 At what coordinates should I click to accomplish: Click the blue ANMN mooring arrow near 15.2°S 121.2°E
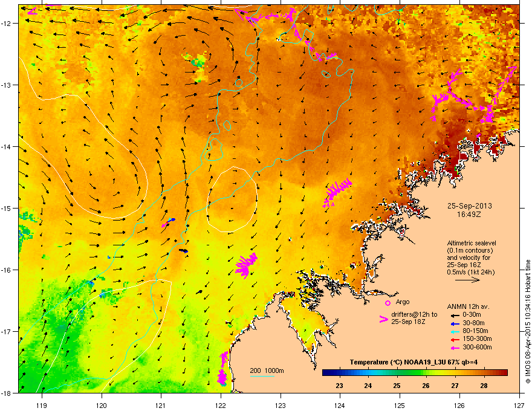(171, 221)
